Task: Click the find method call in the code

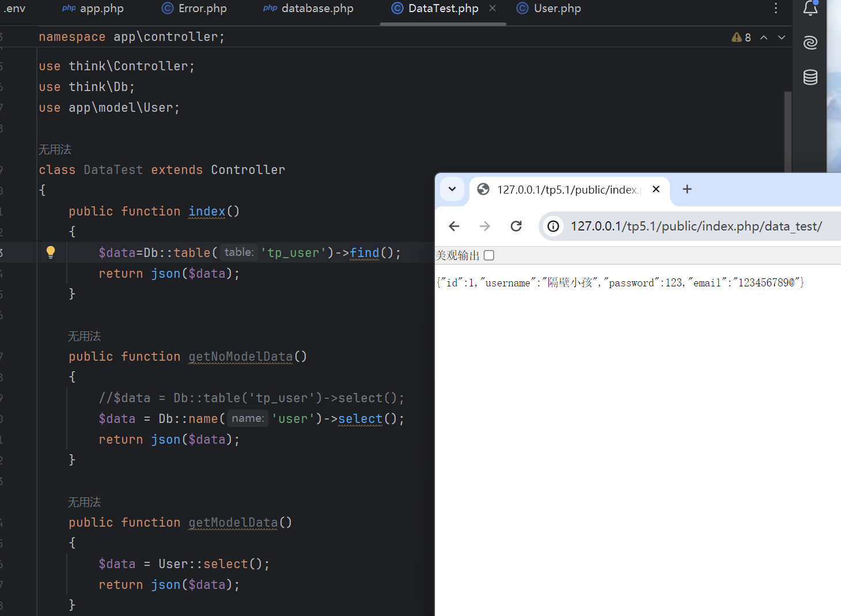Action: tap(365, 253)
